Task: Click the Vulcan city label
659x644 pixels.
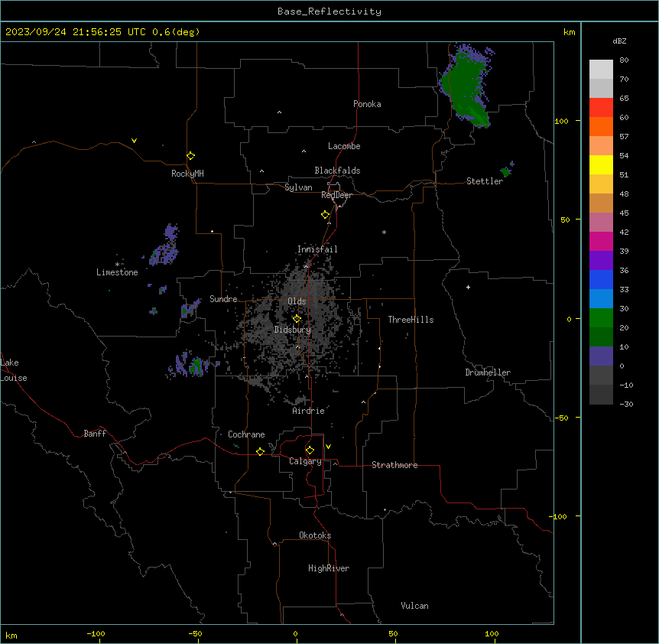Action: click(415, 606)
